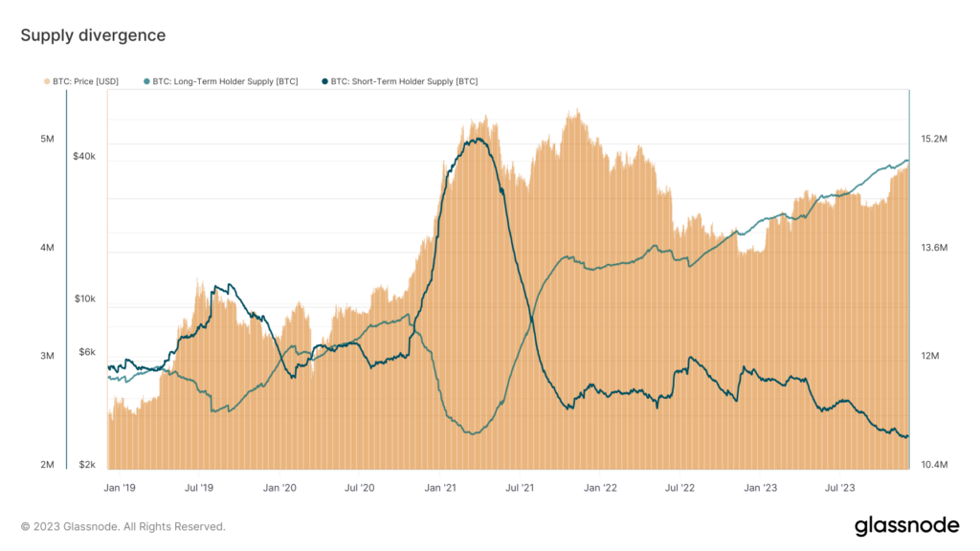
Task: Click the 10.4M right axis label
Action: pos(933,465)
